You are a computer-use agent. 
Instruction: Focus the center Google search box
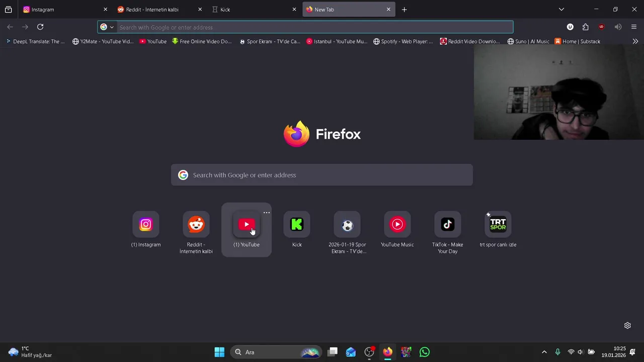pos(322,175)
